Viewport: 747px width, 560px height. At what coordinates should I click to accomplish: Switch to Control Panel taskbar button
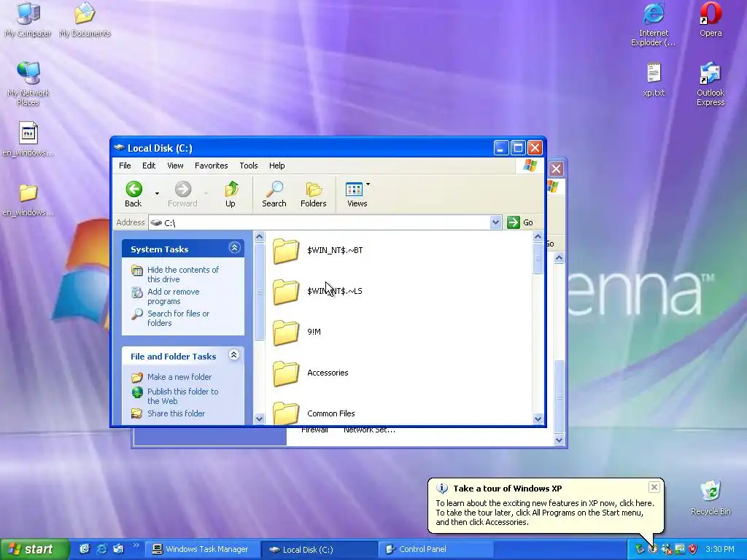pos(436,549)
